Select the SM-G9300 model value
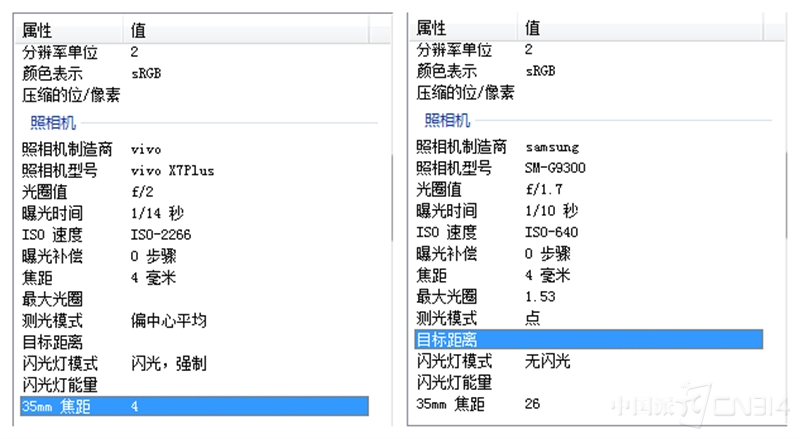The width and height of the screenshot is (800, 439). pos(555,168)
